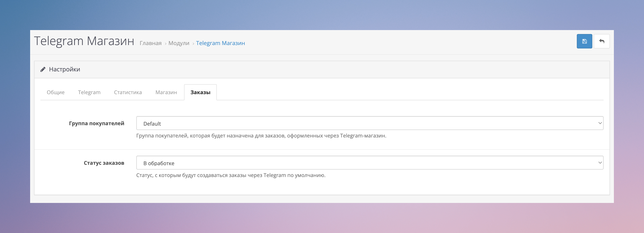Open the Общие tab
This screenshot has width=644, height=233.
click(x=55, y=92)
